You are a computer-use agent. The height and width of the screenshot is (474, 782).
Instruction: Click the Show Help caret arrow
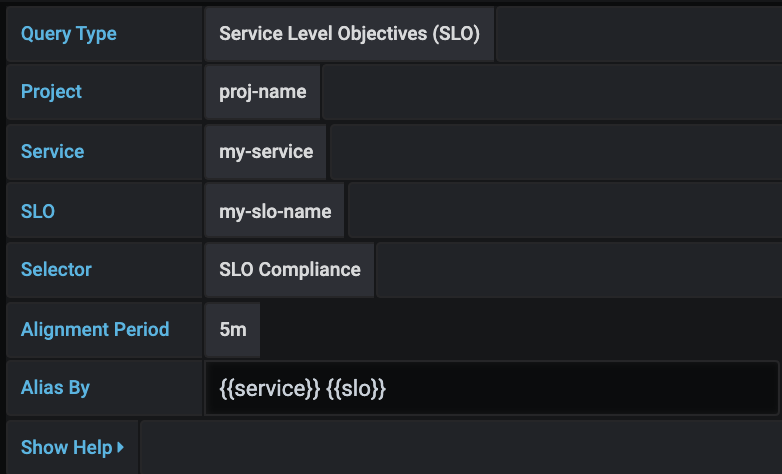tap(121, 448)
